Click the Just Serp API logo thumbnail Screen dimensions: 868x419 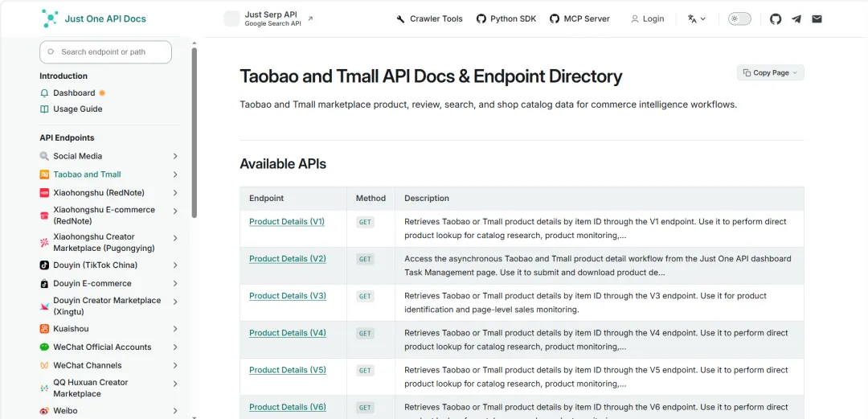click(231, 18)
